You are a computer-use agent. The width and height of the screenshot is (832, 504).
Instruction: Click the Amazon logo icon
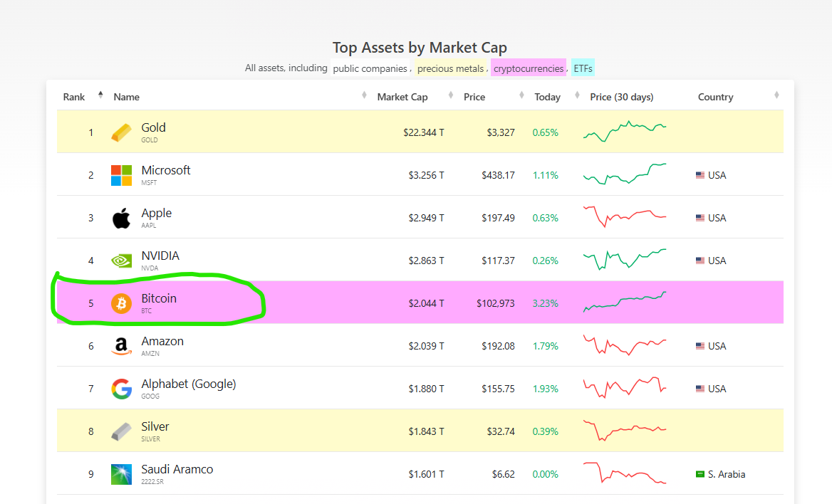(121, 346)
